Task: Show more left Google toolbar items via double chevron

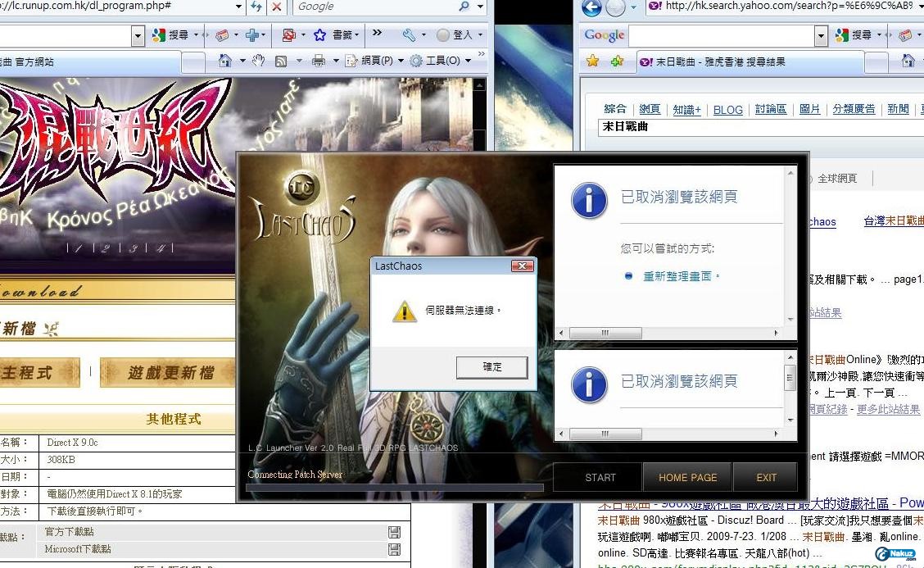Action: point(377,33)
